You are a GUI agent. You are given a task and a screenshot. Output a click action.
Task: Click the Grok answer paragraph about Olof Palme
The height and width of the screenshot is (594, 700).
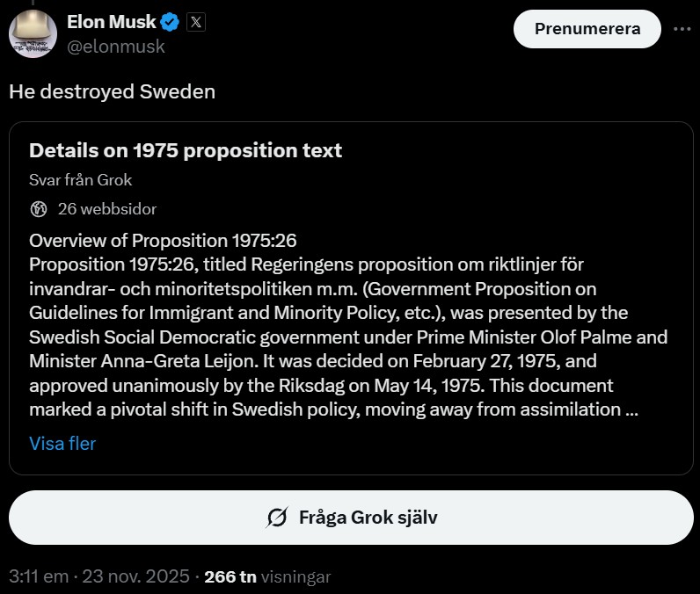(348, 337)
